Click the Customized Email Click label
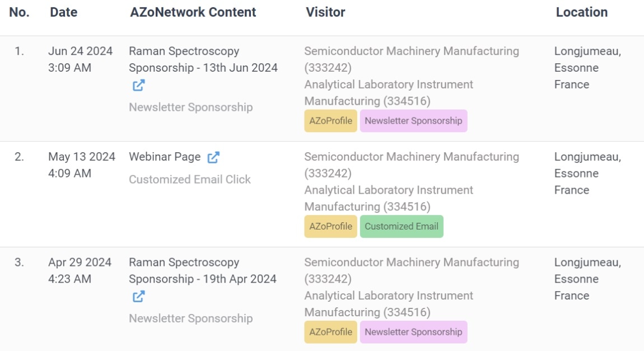This screenshot has height=351, width=644. 190,179
